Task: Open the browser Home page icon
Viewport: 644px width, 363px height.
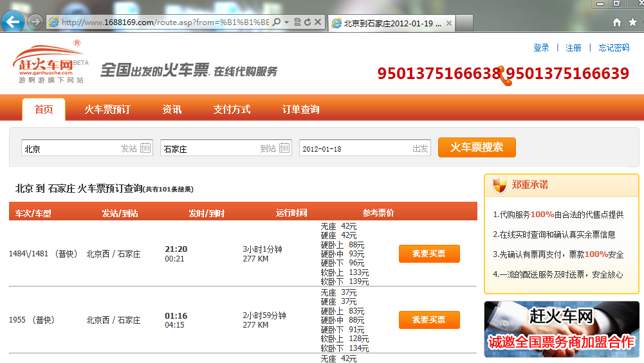Action: pyautogui.click(x=617, y=22)
